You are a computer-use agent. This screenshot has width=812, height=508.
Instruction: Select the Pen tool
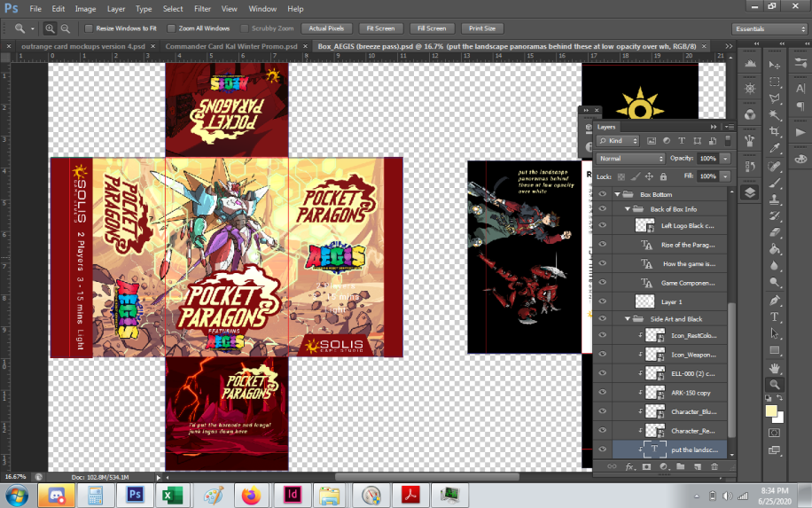pyautogui.click(x=774, y=300)
